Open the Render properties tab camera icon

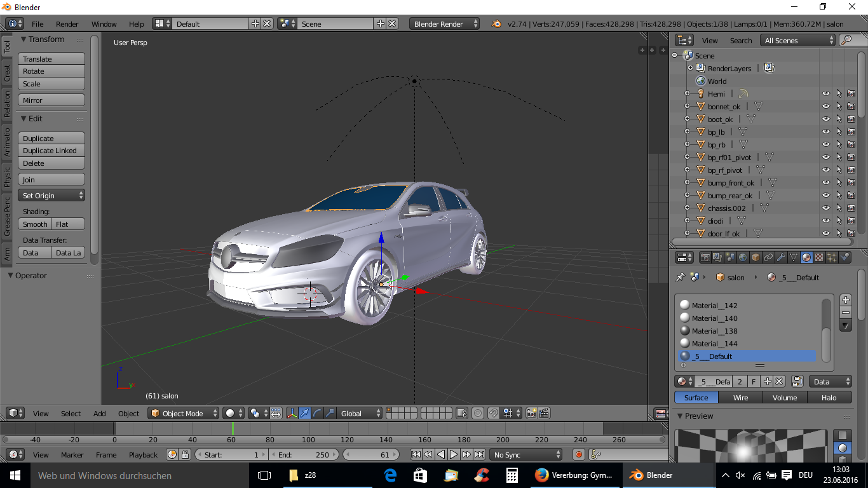705,257
